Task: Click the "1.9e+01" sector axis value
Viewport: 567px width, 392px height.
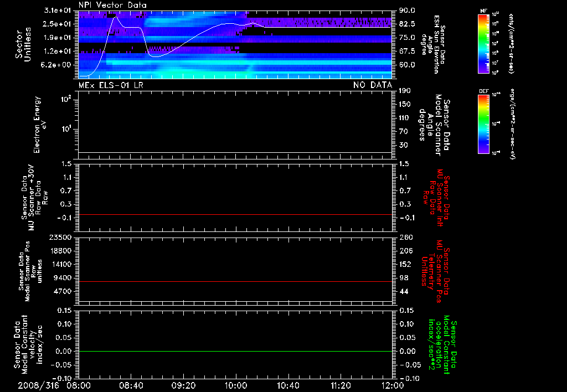Action: pyautogui.click(x=57, y=38)
